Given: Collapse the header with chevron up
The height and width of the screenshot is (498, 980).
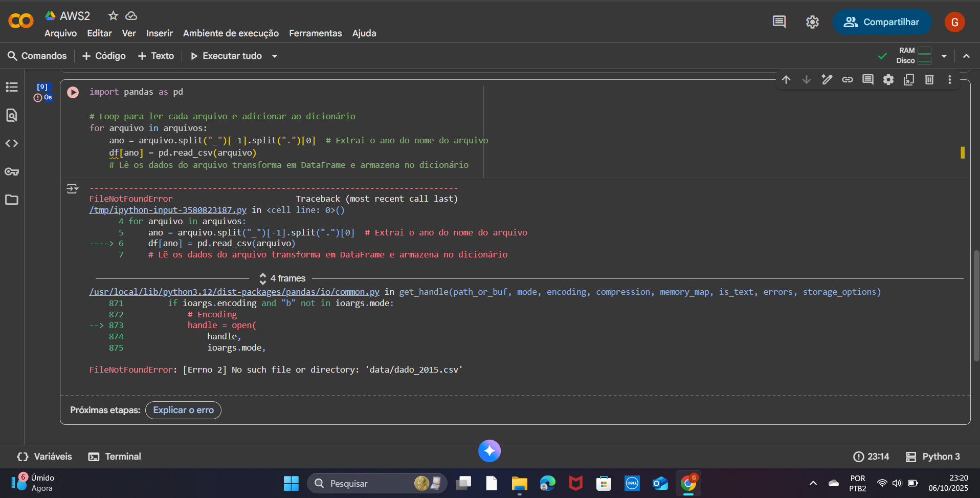Looking at the screenshot, I should (966, 56).
